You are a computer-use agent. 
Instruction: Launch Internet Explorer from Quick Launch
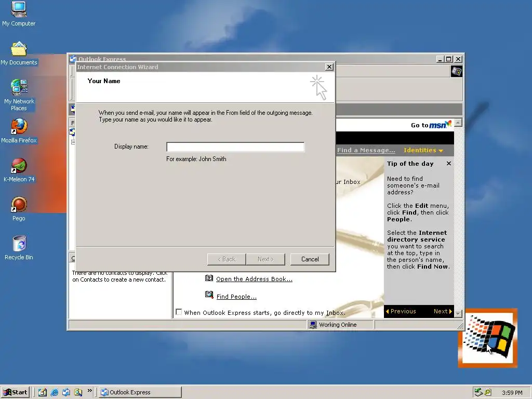pyautogui.click(x=54, y=392)
